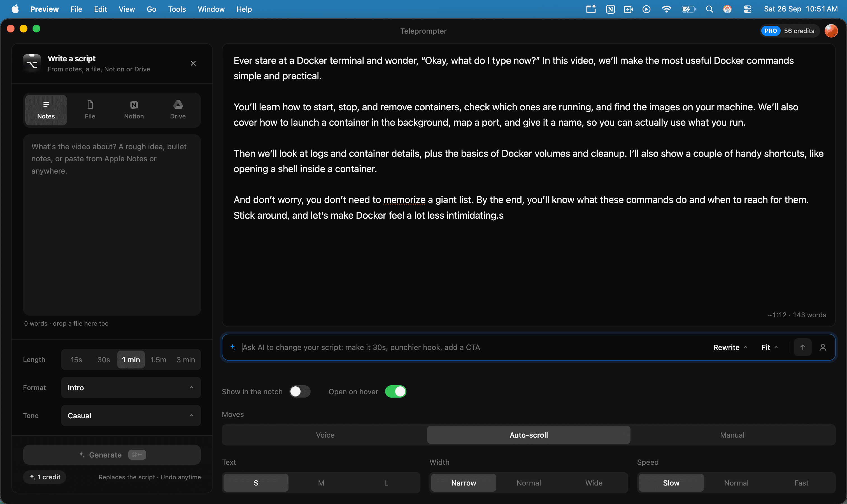Click the screen recording menu bar icon
Screen dimensions: 847x504
[x=628, y=9]
